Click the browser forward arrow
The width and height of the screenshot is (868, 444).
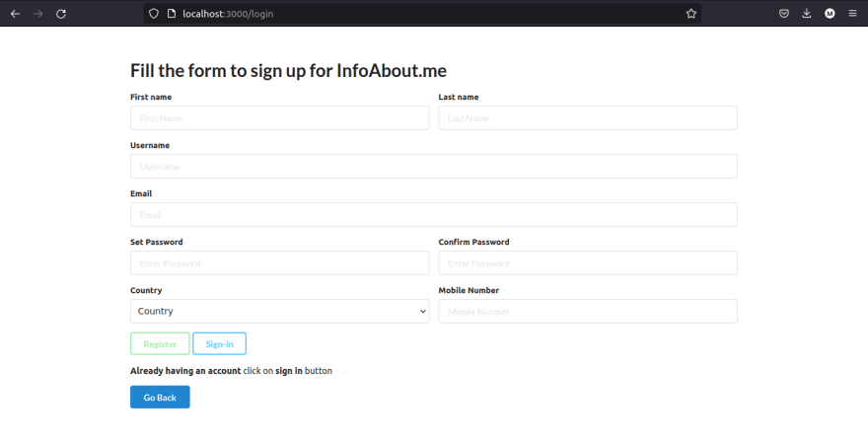(38, 14)
